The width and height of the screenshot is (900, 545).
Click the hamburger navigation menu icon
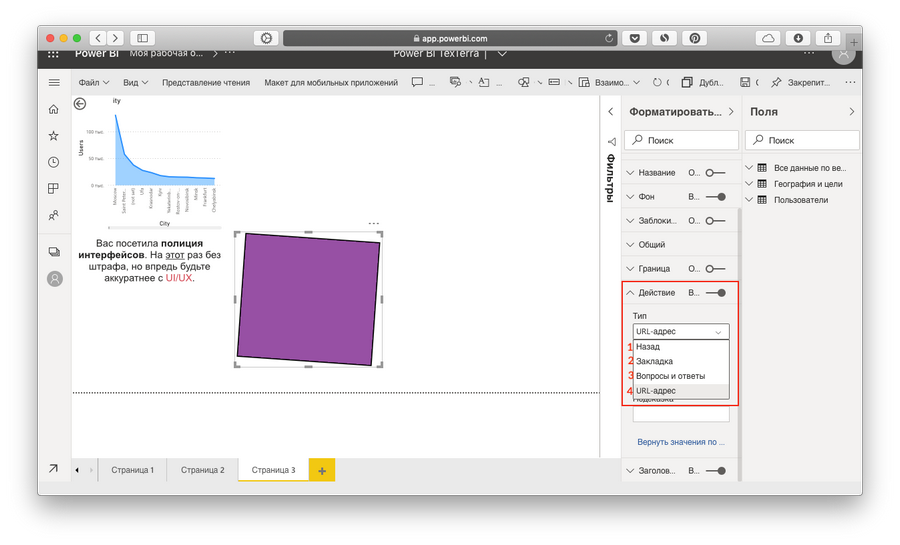[54, 82]
